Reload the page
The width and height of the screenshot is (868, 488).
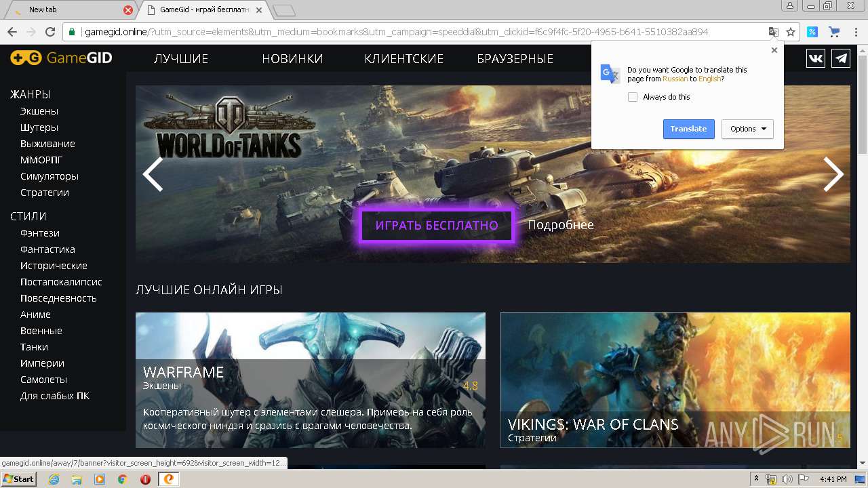(50, 32)
